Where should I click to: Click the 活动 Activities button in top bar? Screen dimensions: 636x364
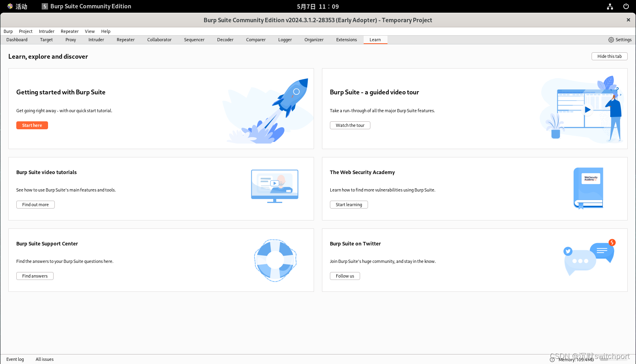pyautogui.click(x=17, y=6)
